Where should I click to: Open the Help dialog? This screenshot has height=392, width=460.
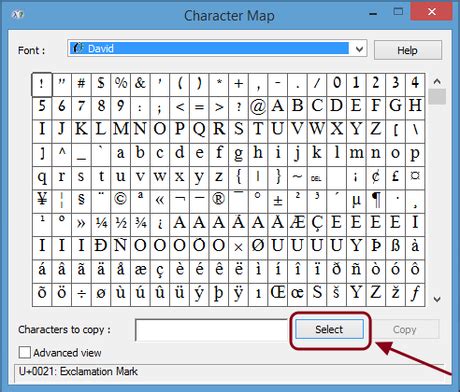pos(408,50)
